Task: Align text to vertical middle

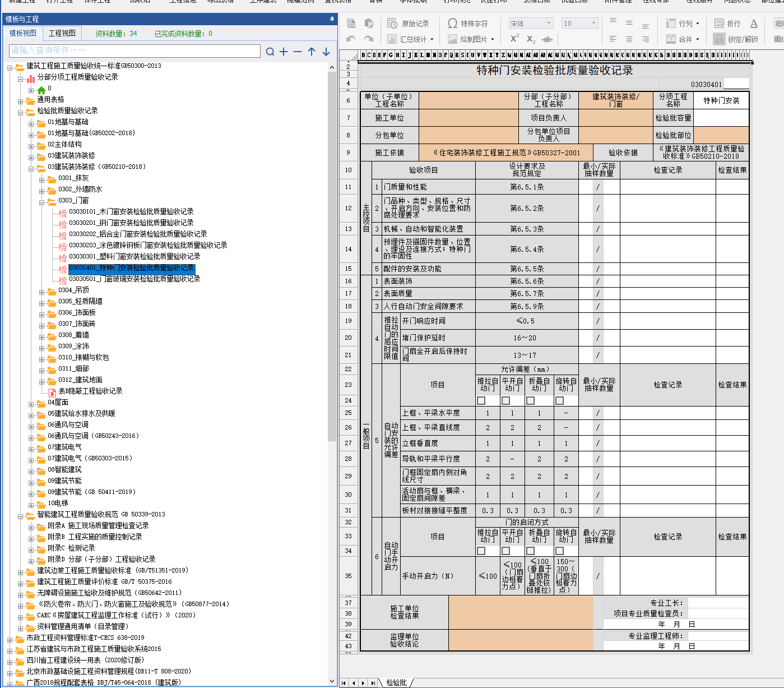Action: (x=629, y=24)
